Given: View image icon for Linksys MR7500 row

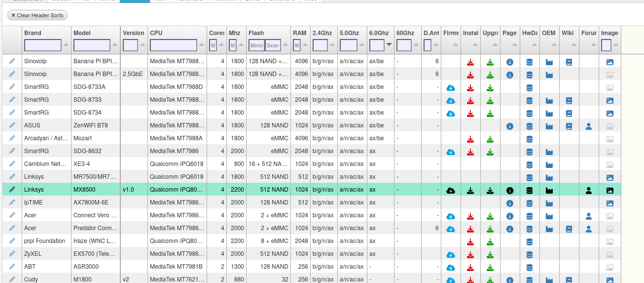Looking at the screenshot, I should pos(609,178).
